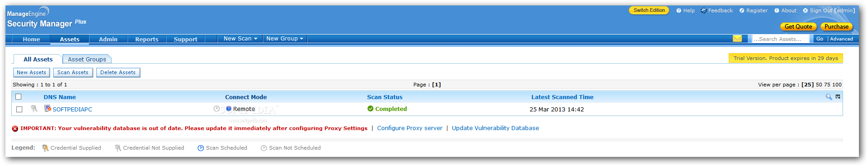Click the Sign Out X icon
This screenshot has height=166, width=868.
coord(805,10)
